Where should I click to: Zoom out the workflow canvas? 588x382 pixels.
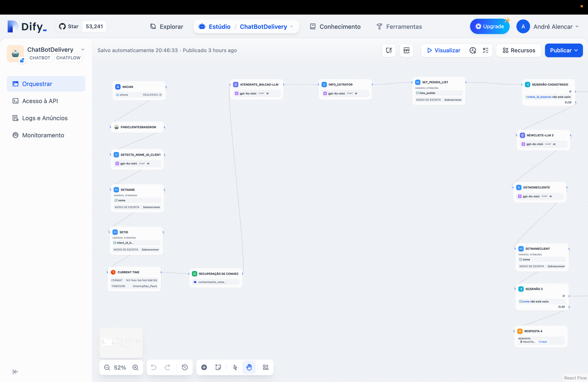107,367
